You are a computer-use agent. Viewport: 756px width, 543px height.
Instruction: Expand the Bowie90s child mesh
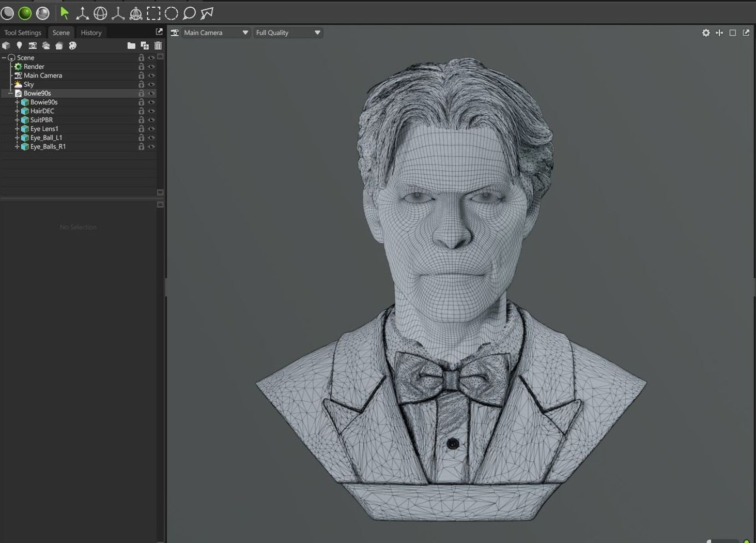(17, 102)
